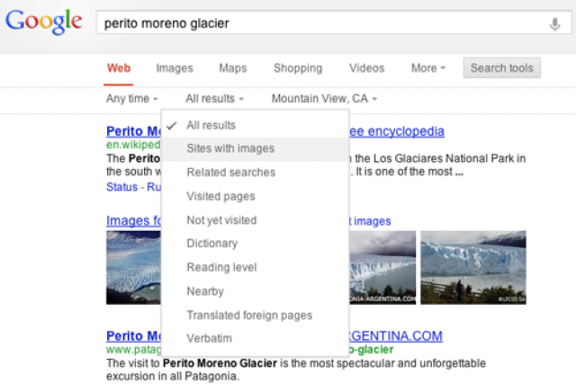Click the microphone voice search icon
576x392 pixels.
554,24
